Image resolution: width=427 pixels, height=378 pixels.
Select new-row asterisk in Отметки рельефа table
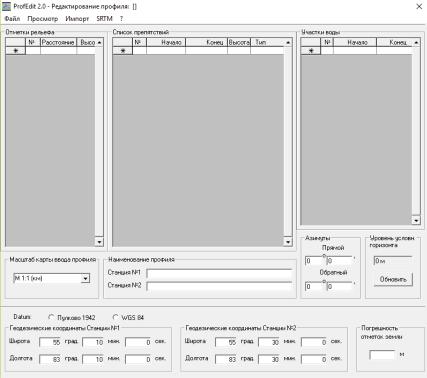point(16,51)
